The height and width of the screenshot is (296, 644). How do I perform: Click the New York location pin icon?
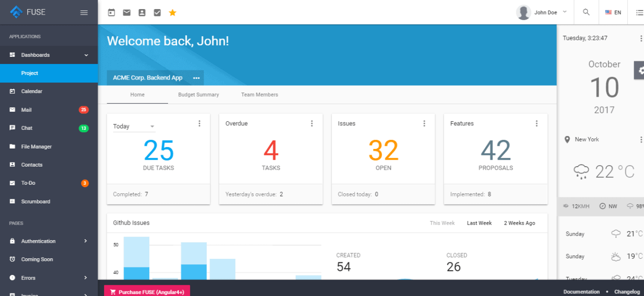(x=568, y=139)
